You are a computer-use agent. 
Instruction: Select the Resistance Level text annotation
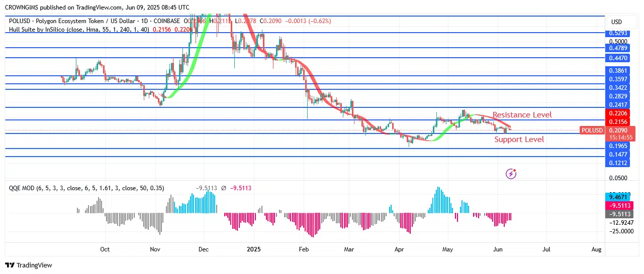522,115
